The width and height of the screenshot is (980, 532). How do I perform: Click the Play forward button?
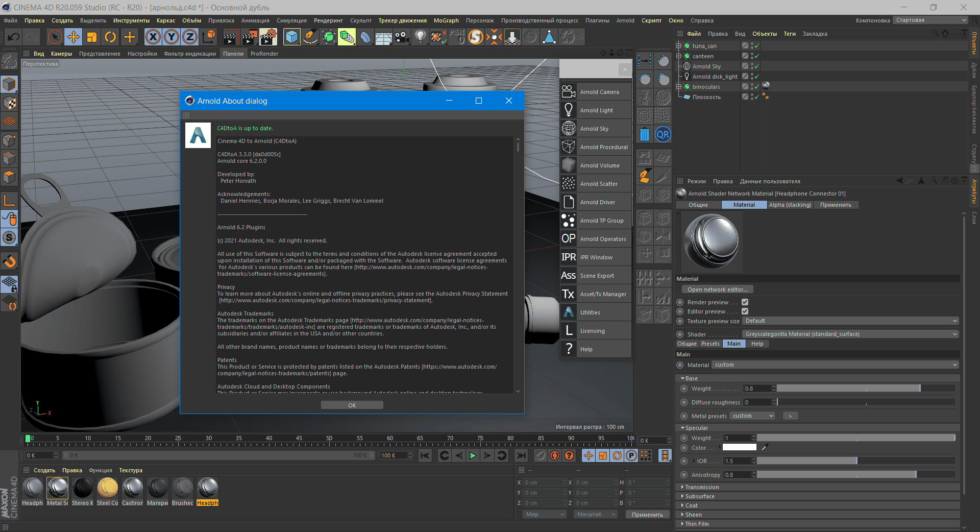coord(473,455)
